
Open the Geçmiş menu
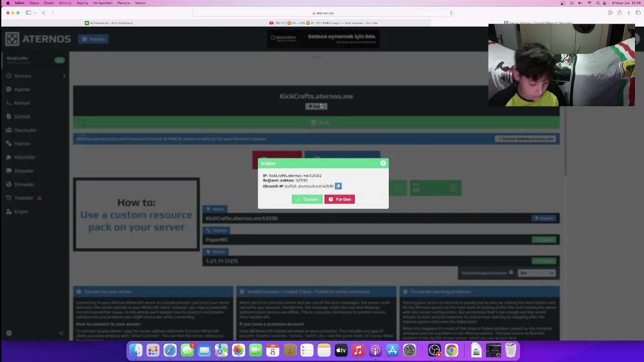(82, 3)
